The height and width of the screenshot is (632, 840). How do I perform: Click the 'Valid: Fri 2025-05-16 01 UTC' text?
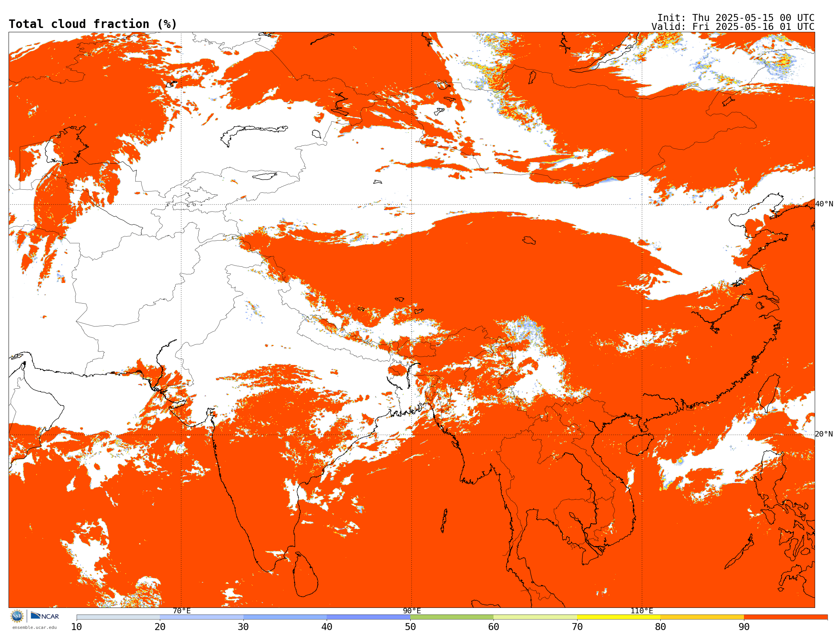[733, 27]
